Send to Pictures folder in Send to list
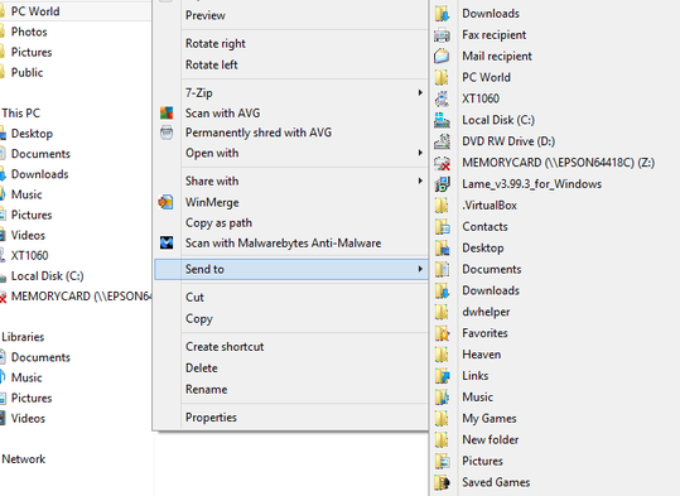The image size is (680, 496). [482, 461]
